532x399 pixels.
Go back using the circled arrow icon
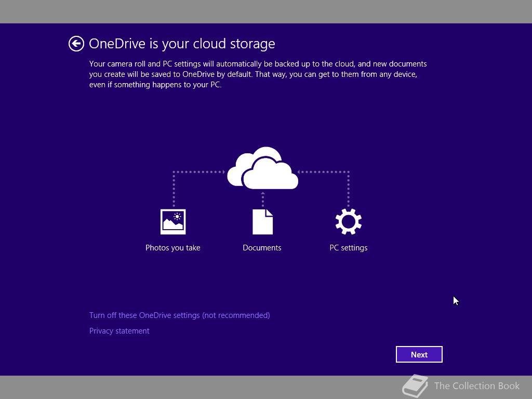[x=76, y=44]
